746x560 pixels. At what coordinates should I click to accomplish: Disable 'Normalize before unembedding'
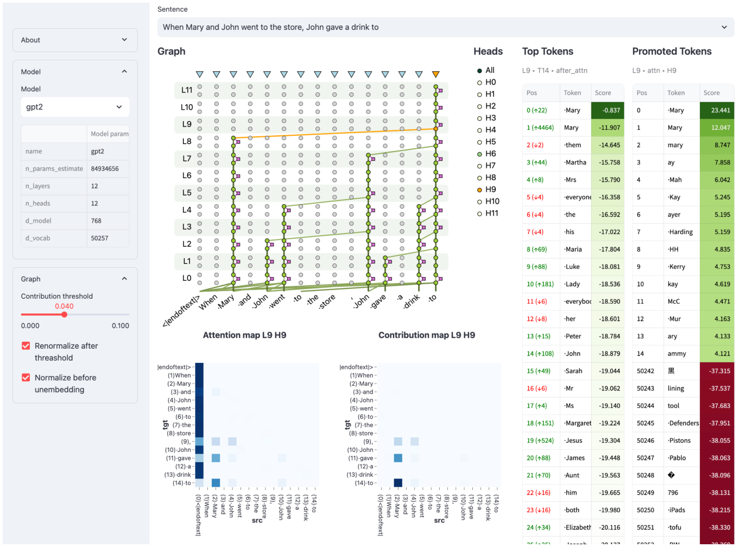[x=26, y=377]
